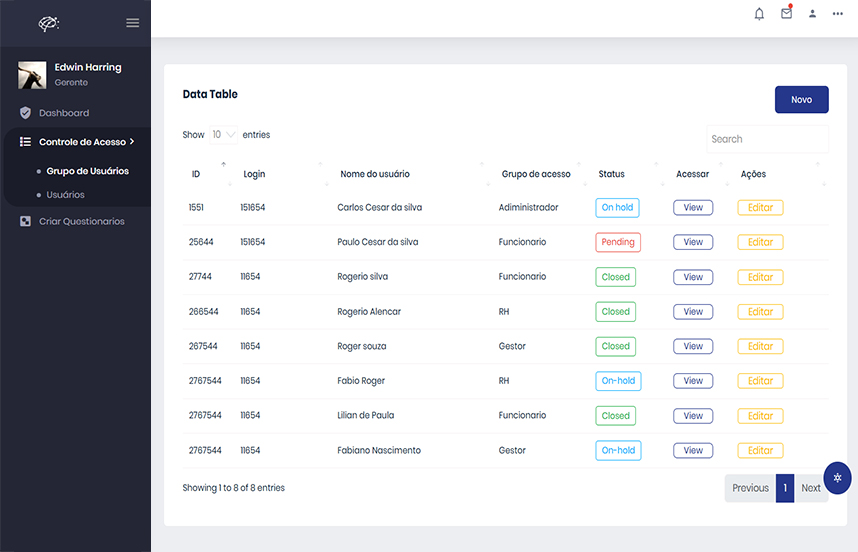The width and height of the screenshot is (858, 552).
Task: Select Grupo de Usuários submenu item
Action: tap(87, 171)
